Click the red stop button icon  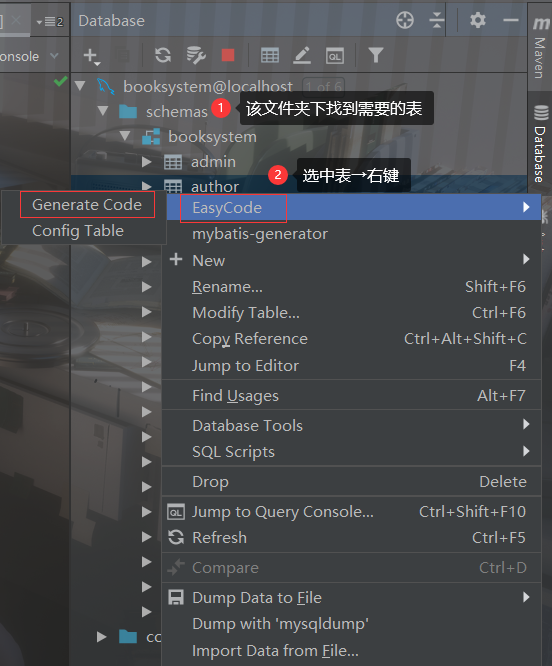pyautogui.click(x=228, y=55)
